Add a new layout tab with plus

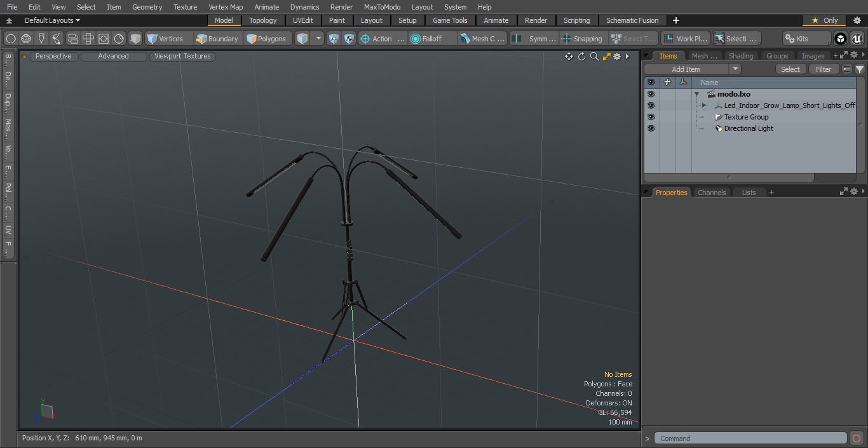pyautogui.click(x=675, y=20)
